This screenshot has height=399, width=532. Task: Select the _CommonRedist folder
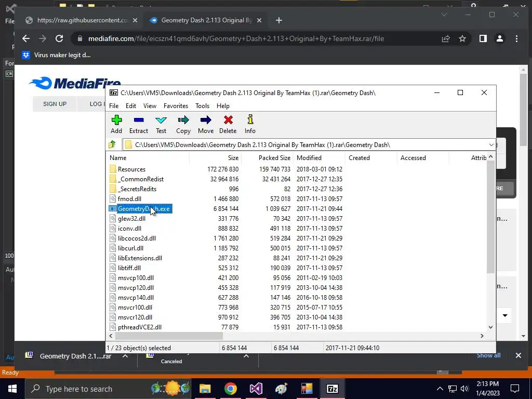140,179
